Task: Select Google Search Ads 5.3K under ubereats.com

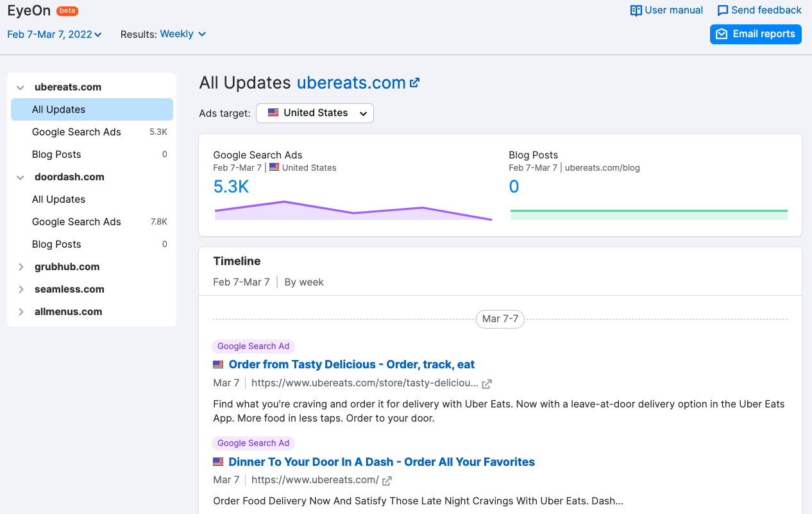Action: (x=92, y=132)
